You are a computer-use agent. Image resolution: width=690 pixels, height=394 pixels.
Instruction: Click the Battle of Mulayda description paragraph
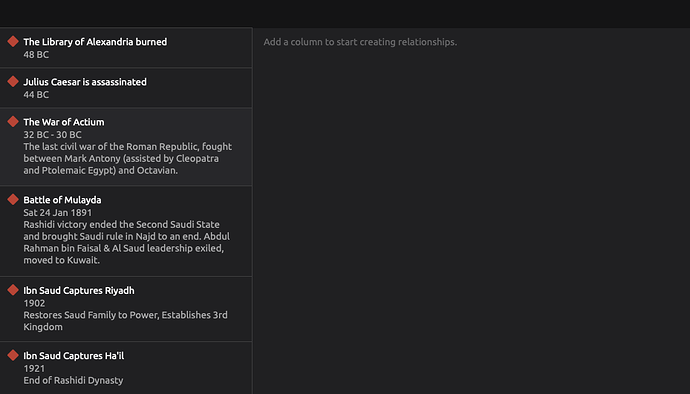[x=127, y=243]
